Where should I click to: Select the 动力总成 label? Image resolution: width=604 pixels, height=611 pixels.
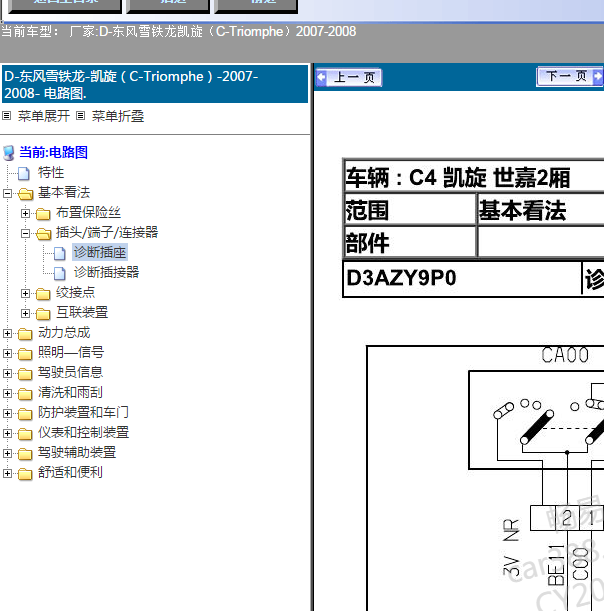click(64, 332)
